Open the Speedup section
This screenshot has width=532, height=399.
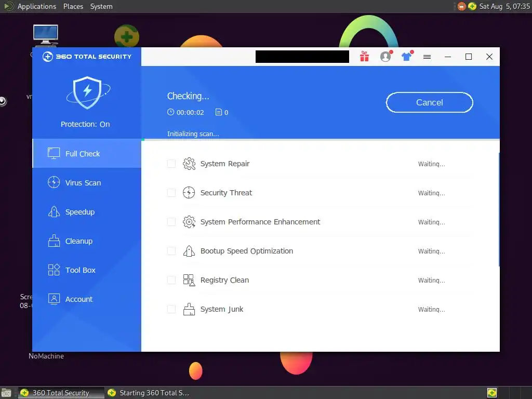(87, 212)
